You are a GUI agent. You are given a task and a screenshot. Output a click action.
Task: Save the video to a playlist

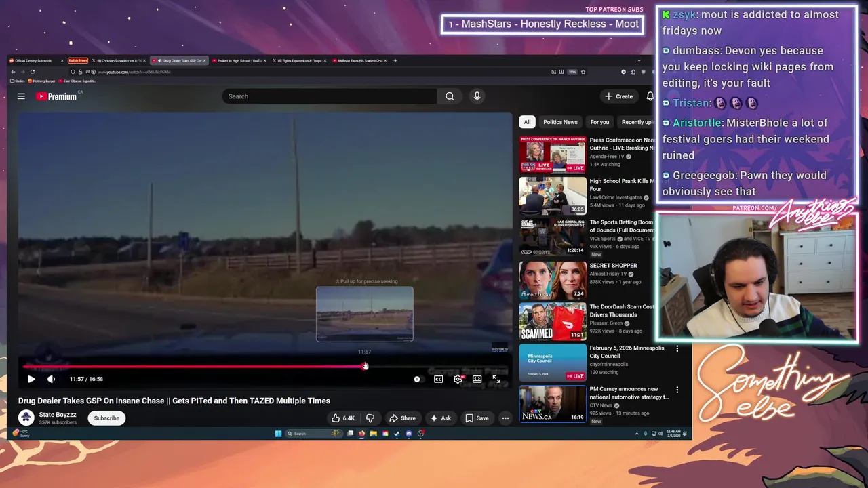point(477,418)
